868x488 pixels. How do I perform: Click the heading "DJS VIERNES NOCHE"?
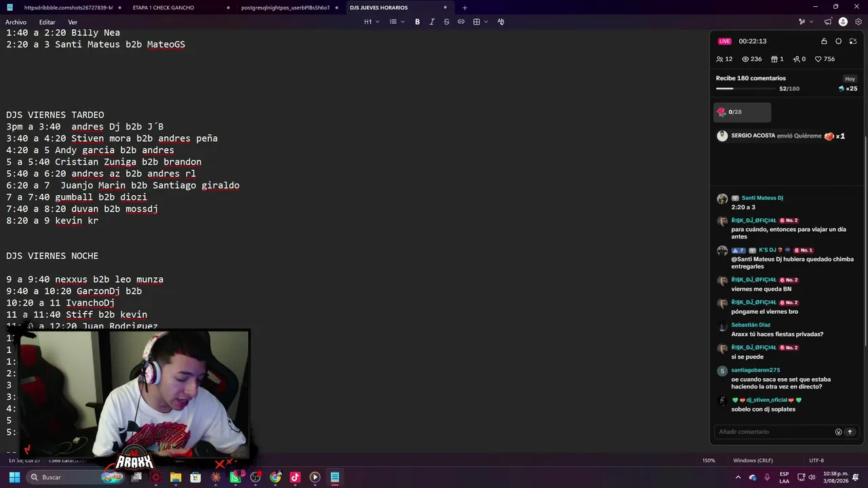tap(52, 256)
